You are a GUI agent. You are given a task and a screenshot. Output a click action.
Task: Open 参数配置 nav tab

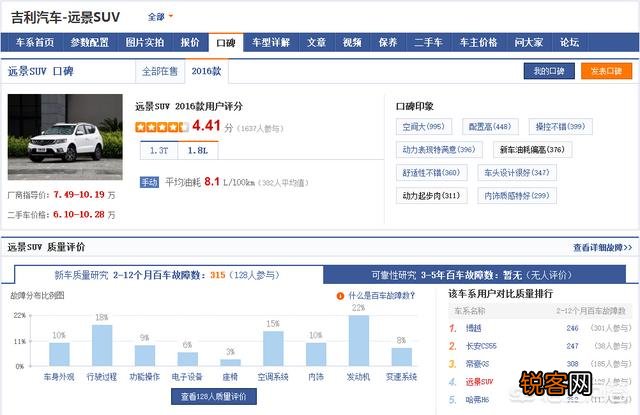coord(90,42)
